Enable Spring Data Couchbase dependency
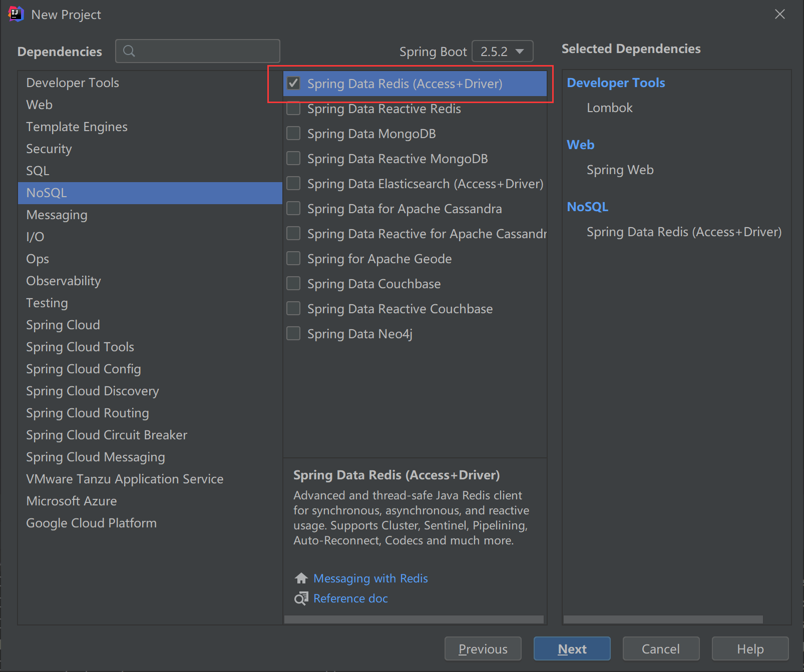 pos(293,283)
